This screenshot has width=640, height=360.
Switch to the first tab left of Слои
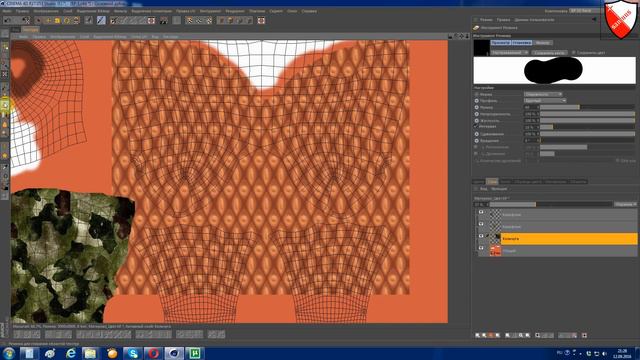pyautogui.click(x=479, y=181)
